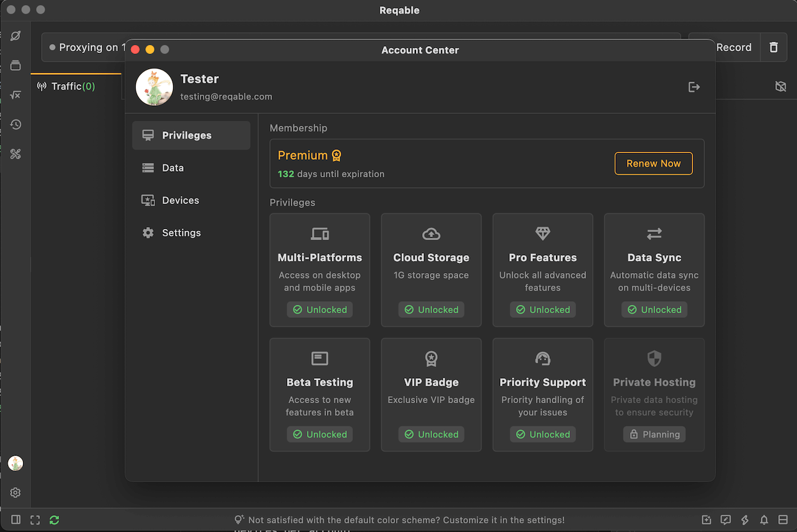Toggle the left sidebar panel icon
Screen dimensions: 797x532
pos(16,520)
